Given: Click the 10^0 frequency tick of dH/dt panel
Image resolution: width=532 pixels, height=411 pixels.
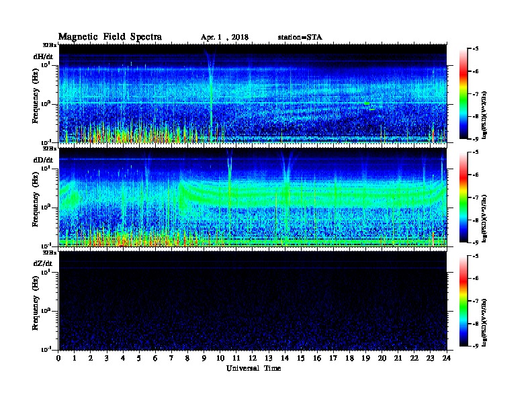Looking at the screenshot, I should tap(46, 103).
